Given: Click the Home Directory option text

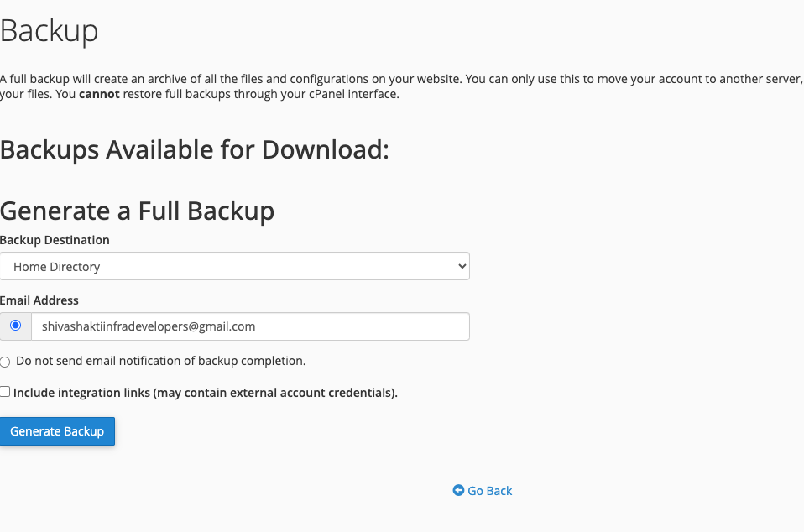Looking at the screenshot, I should pos(57,267).
